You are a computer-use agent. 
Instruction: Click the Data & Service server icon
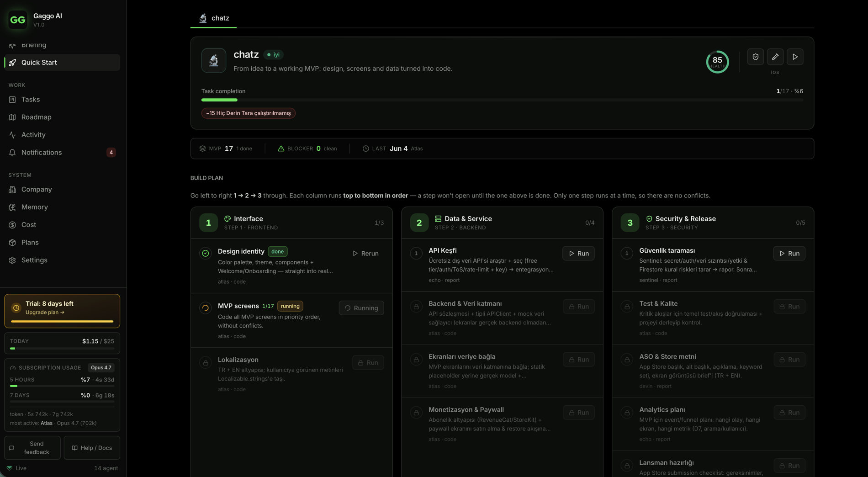point(438,219)
